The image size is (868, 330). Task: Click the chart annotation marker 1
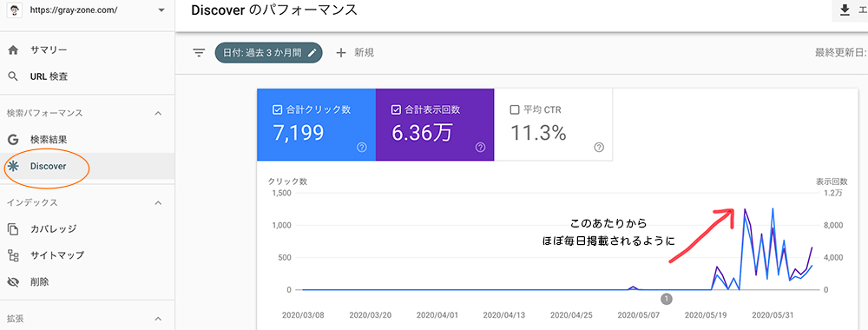[667, 299]
